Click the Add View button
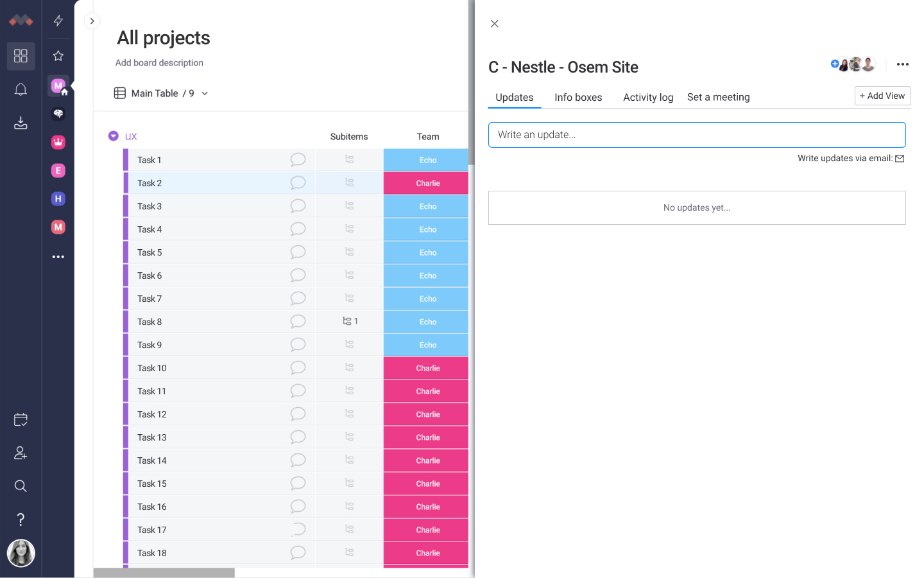Screen dimensions: 924x578 coord(882,96)
